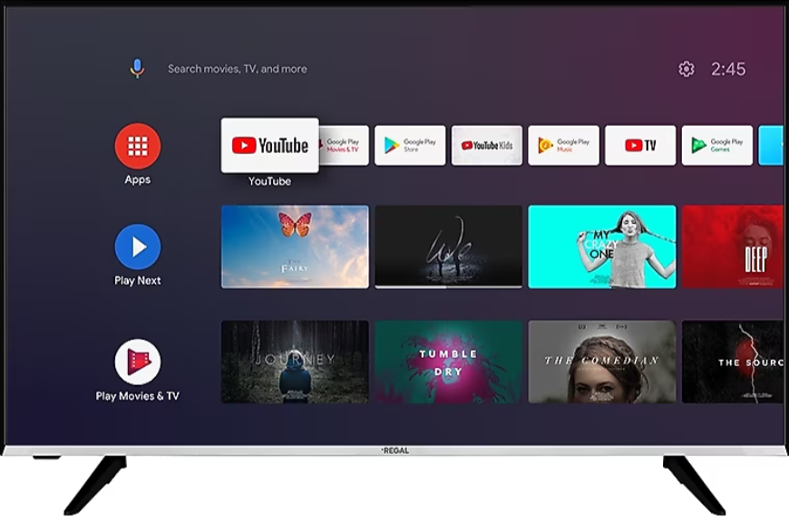Select the blue Play Next icon
Screen dimensions: 789x532
137,247
